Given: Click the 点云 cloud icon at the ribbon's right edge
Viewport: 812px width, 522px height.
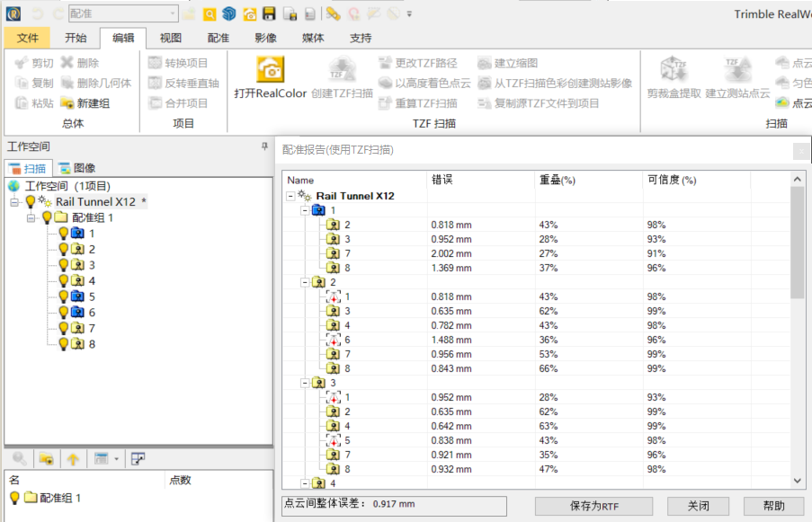Looking at the screenshot, I should click(x=782, y=103).
